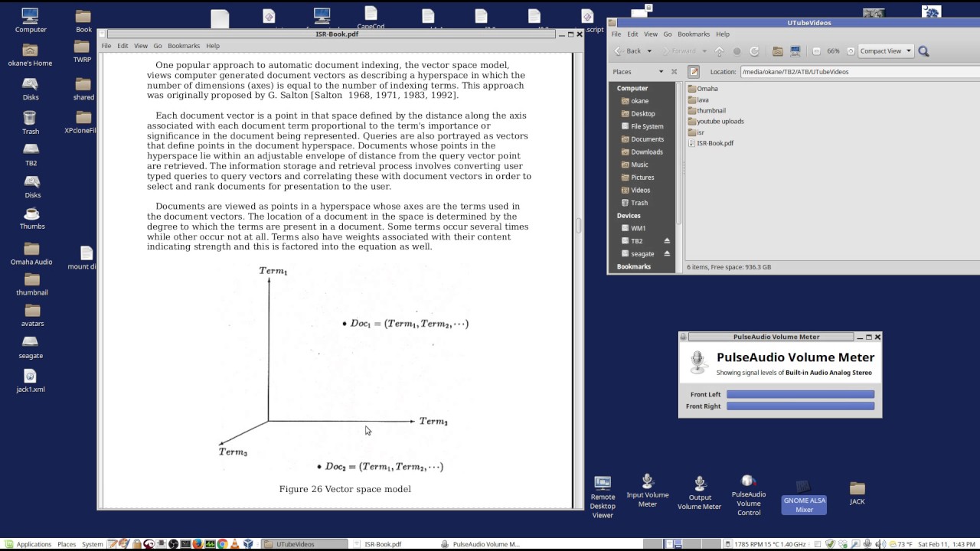
Task: Open the Back history dropdown arrow
Action: tap(649, 51)
